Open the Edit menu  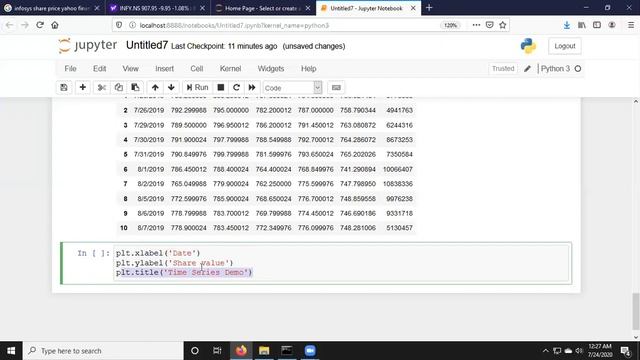coord(100,69)
